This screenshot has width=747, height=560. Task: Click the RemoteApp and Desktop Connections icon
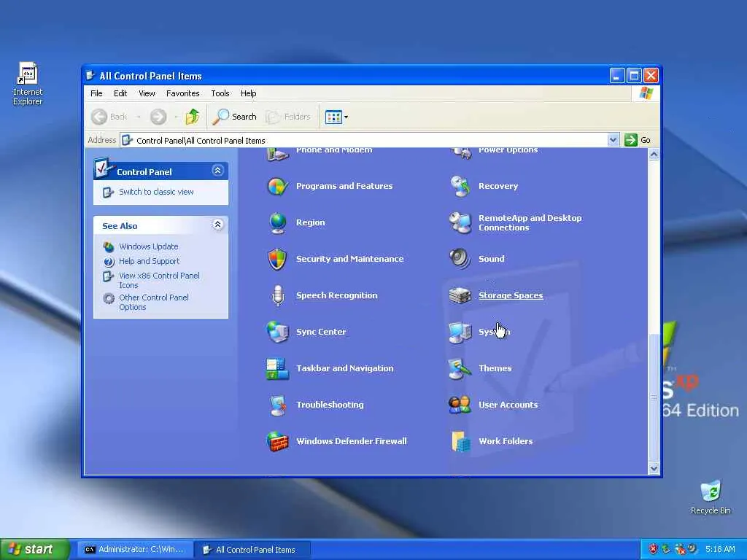pos(460,223)
